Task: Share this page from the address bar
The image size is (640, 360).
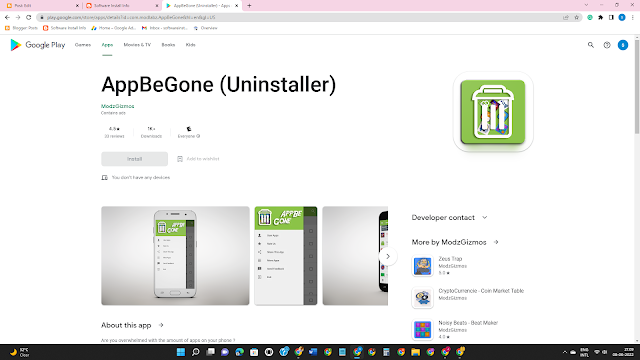Action: [x=566, y=17]
